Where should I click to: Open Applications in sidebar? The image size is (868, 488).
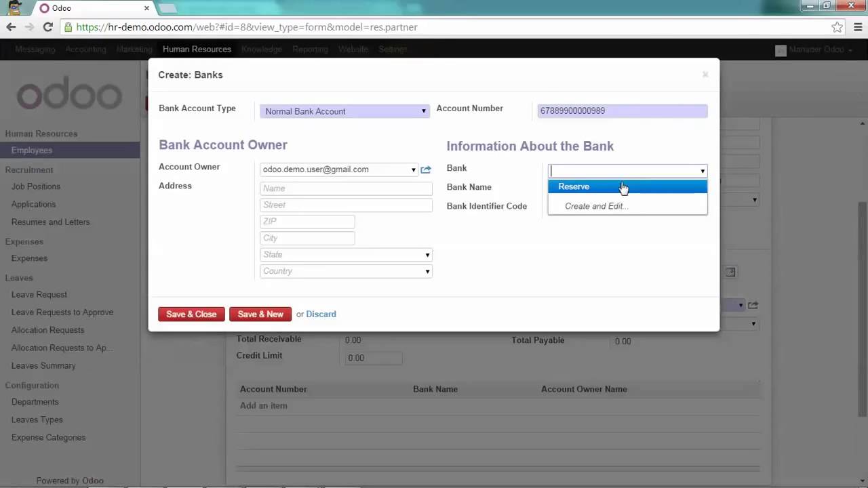(x=33, y=204)
